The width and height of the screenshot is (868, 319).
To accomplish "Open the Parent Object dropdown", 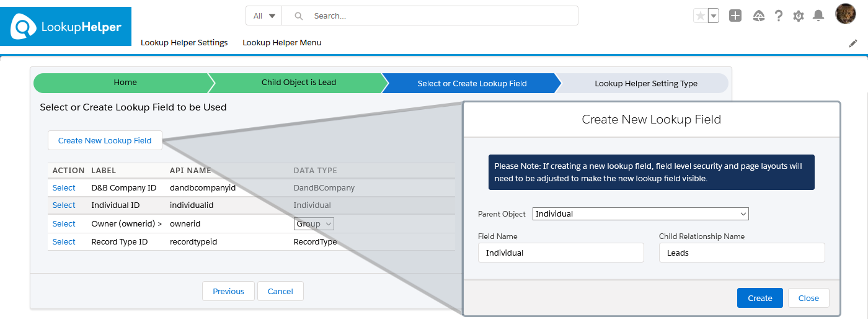I will coord(640,213).
